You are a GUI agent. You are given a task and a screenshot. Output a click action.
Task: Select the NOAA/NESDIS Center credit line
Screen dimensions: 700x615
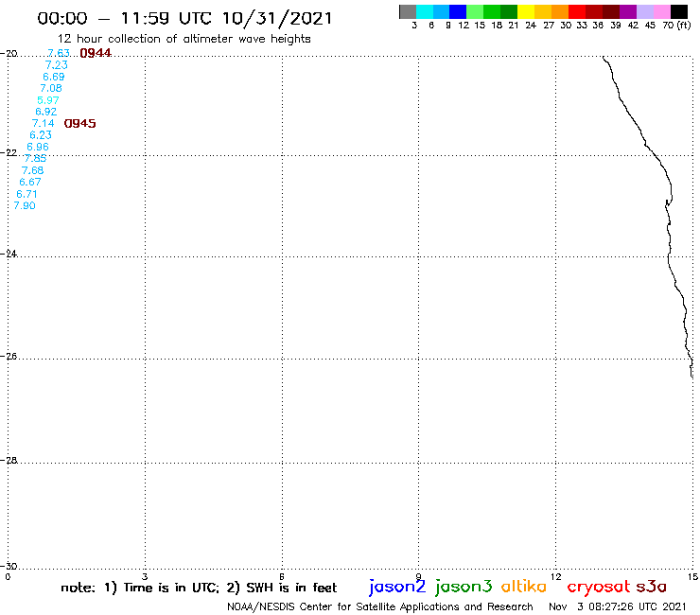click(x=380, y=607)
